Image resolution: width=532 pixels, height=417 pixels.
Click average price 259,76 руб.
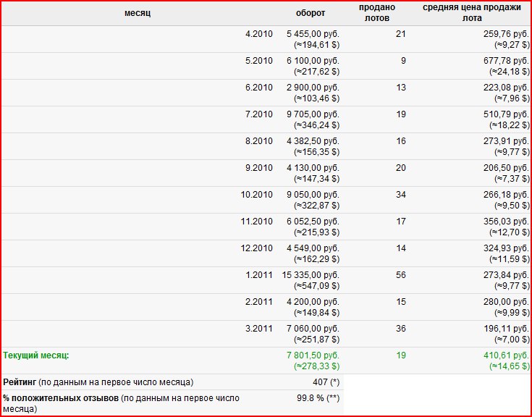[506, 34]
